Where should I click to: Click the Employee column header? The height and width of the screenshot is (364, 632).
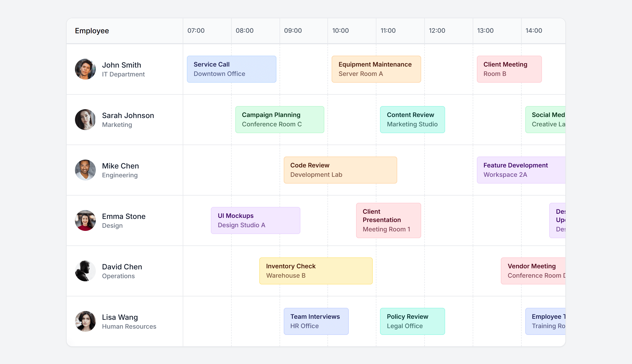pyautogui.click(x=92, y=30)
